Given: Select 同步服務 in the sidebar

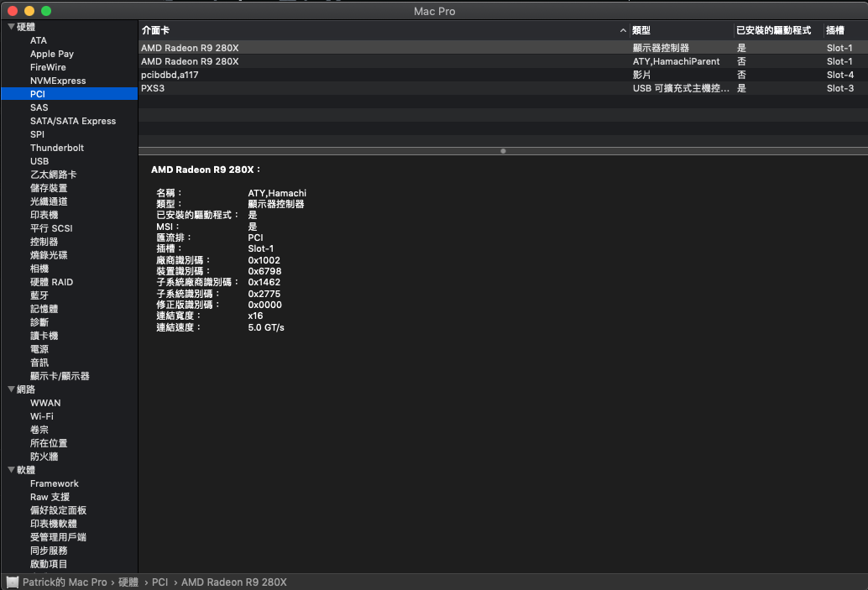Looking at the screenshot, I should coord(48,551).
